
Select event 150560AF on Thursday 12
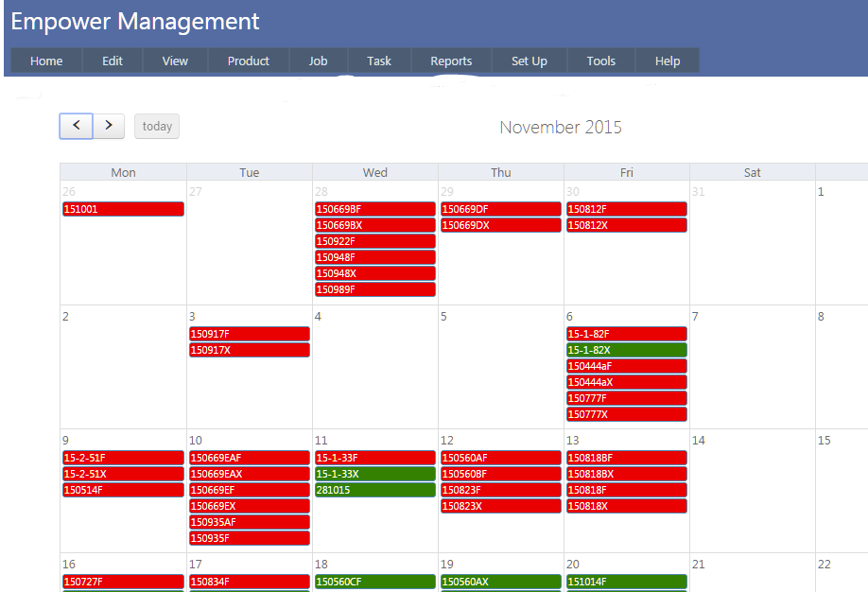pyautogui.click(x=500, y=458)
